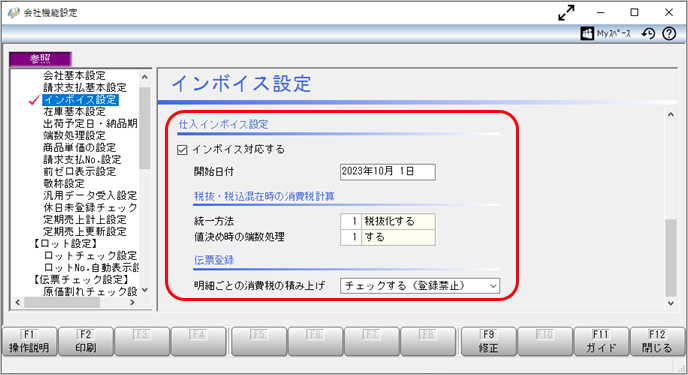
Task: Select 敬称設定 in the tree
Action: (64, 183)
